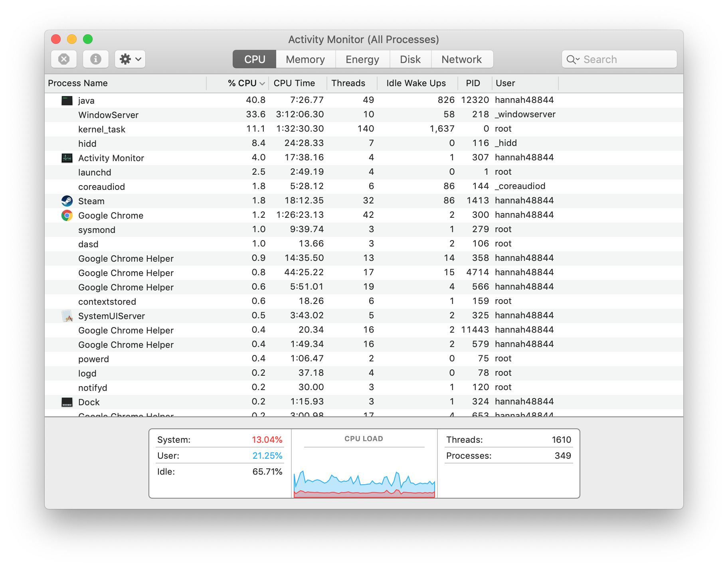Click the java process name
Viewport: 728px width, 568px height.
tap(86, 101)
